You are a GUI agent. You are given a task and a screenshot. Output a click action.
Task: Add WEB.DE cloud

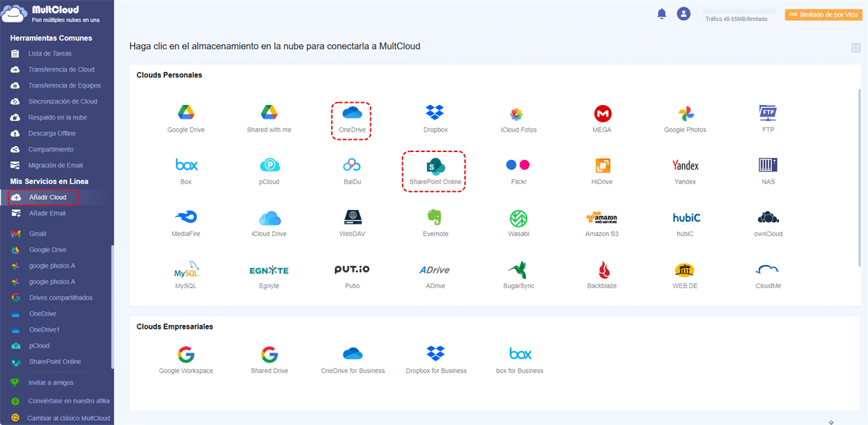[685, 269]
